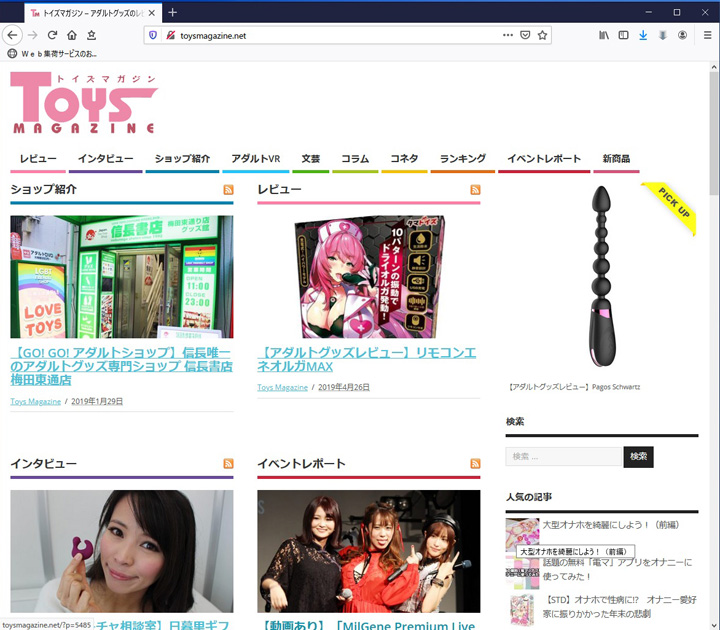Open popular article 大型オナホを綺麗にしよう
The height and width of the screenshot is (630, 720).
coord(611,525)
